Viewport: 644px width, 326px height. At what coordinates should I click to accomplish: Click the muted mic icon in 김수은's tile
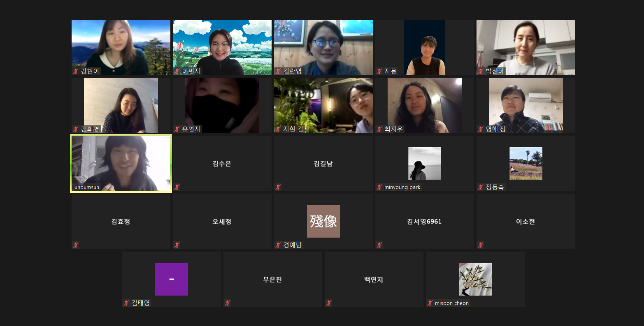coord(177,187)
